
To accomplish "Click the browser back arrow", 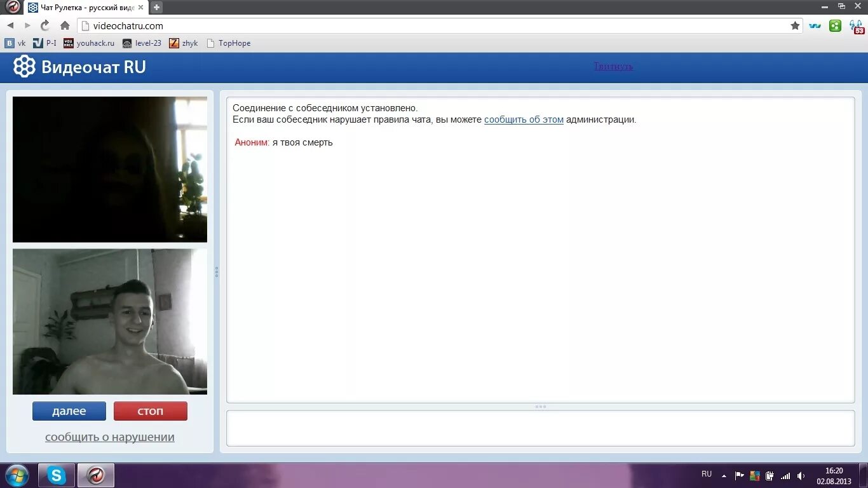I will tap(10, 25).
